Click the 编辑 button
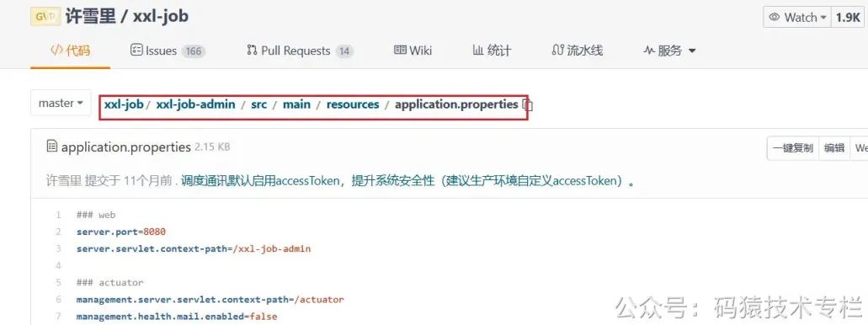Screen dimensions: 868x325 (834, 148)
